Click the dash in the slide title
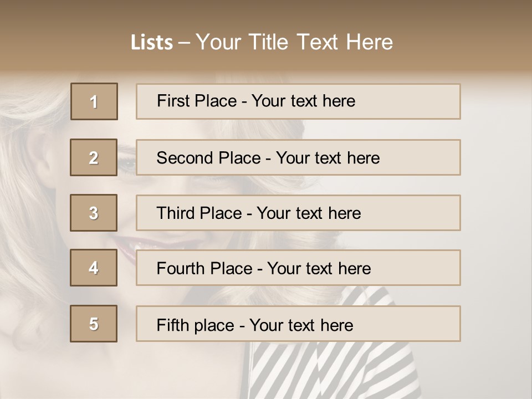The height and width of the screenshot is (399, 532). click(185, 43)
